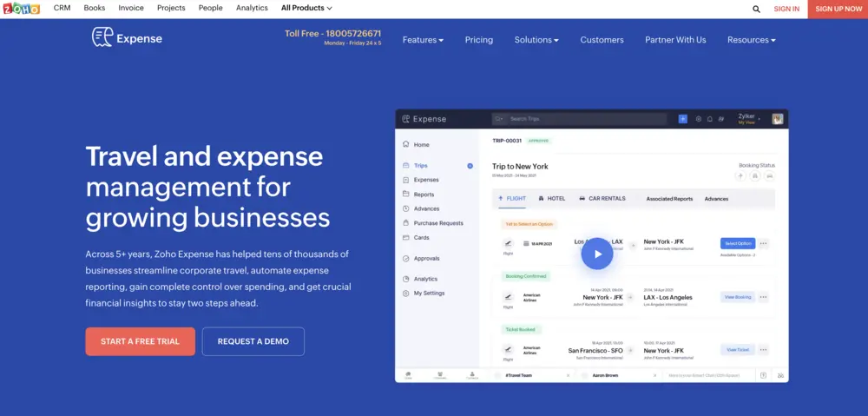Open the Projects product link
This screenshot has height=416, width=868.
170,8
